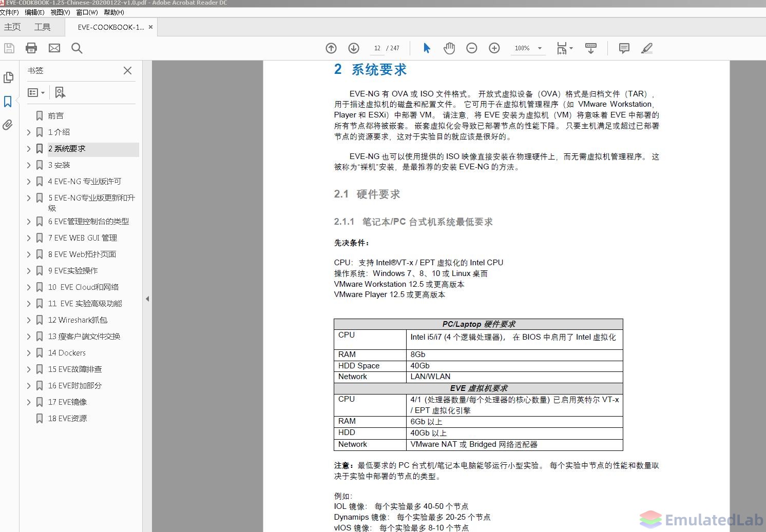766x532 pixels.
Task: Open bookmark '5 EVE-NG专业版更新和升级'
Action: coord(91,203)
